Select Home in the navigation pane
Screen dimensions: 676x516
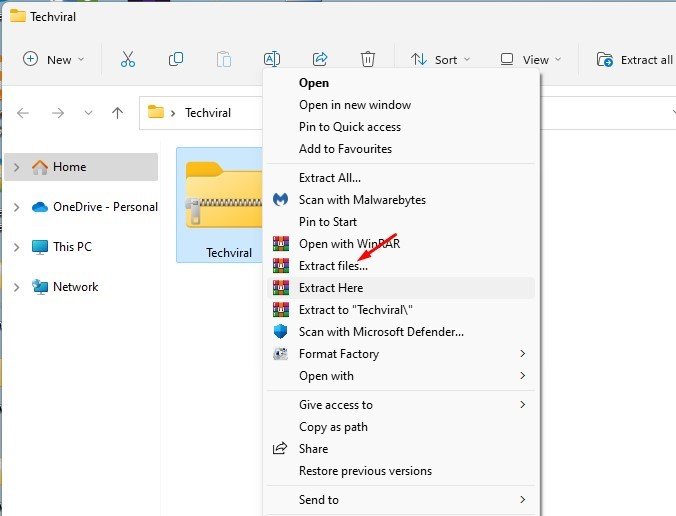point(81,167)
